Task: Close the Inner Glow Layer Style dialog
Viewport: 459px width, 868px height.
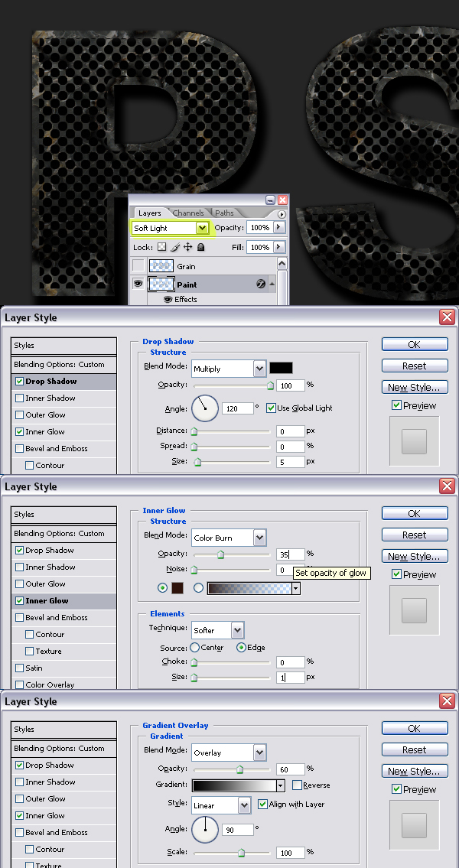Action: (447, 486)
